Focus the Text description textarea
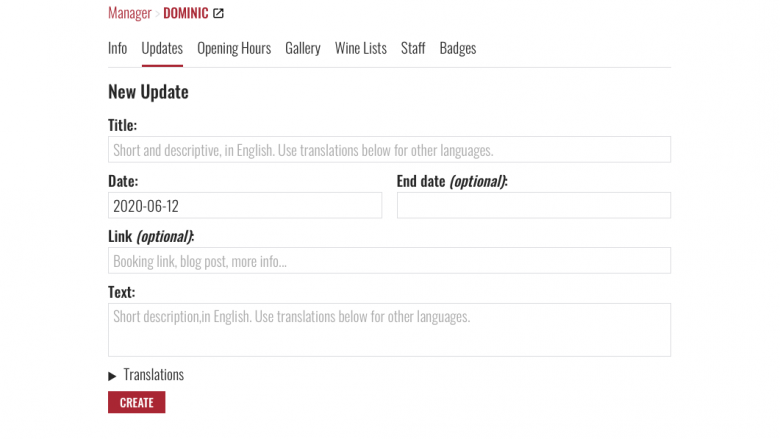This screenshot has height=439, width=780. click(x=389, y=330)
